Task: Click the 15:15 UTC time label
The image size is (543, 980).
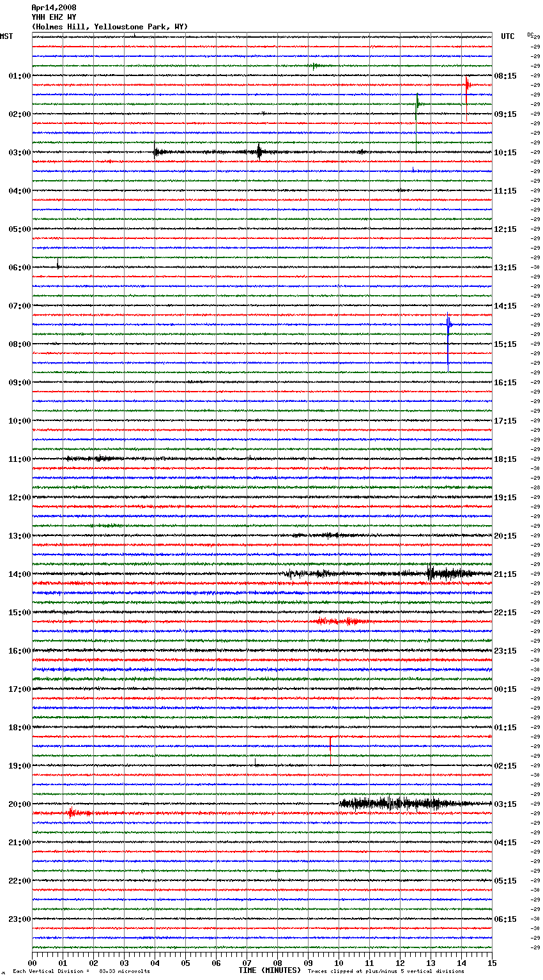Action: pos(505,344)
